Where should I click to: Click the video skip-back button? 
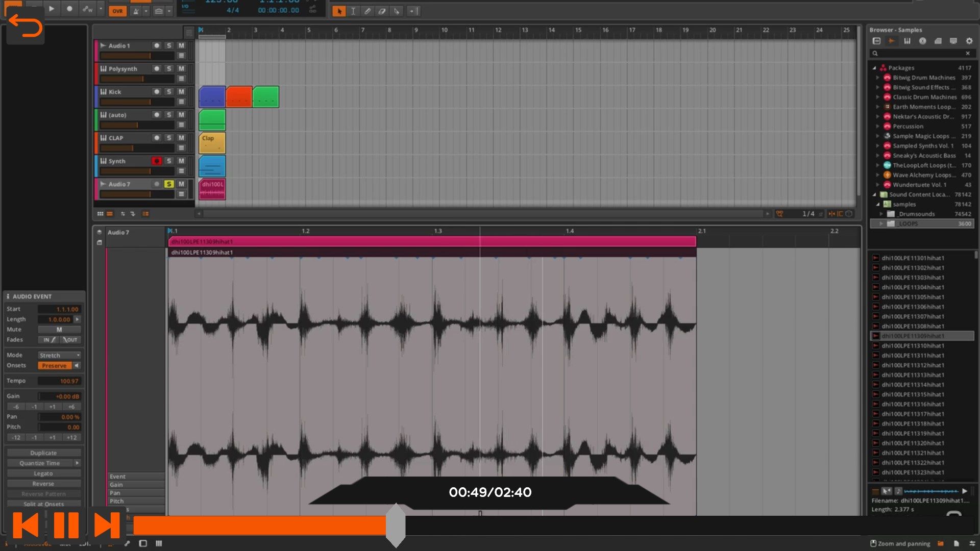pyautogui.click(x=26, y=525)
